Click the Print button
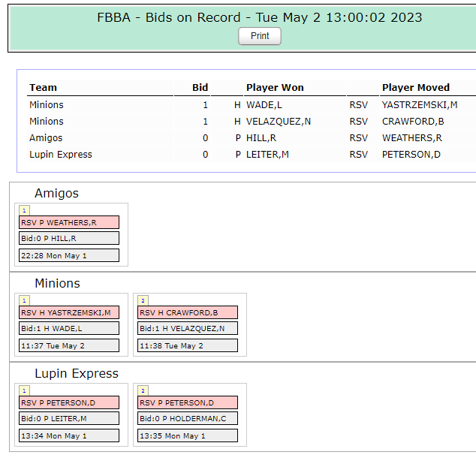Image resolution: width=476 pixels, height=458 pixels. (x=260, y=36)
